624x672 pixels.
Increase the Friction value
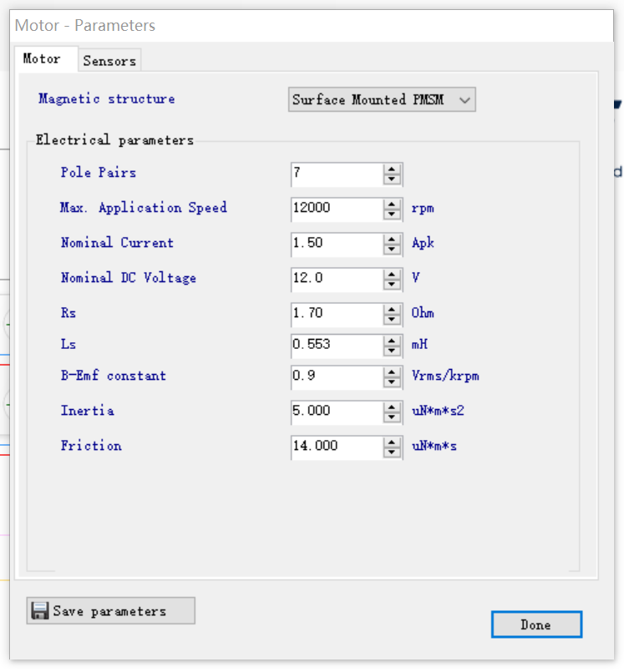[x=392, y=442]
